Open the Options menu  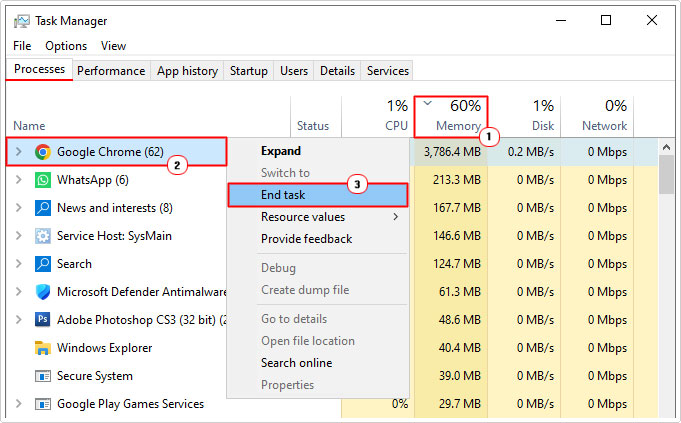[66, 46]
